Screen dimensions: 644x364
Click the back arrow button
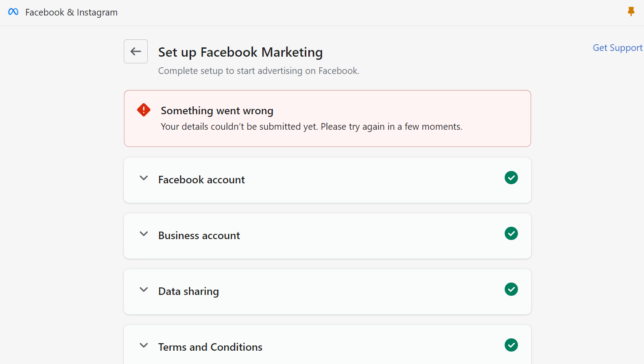point(136,51)
